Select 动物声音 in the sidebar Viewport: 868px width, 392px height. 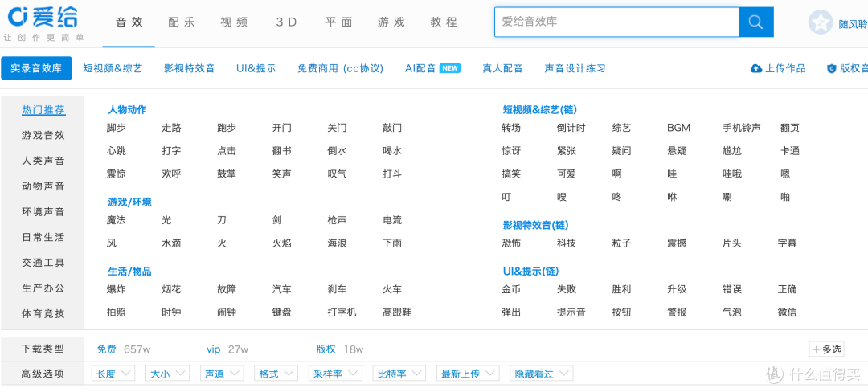pos(43,186)
